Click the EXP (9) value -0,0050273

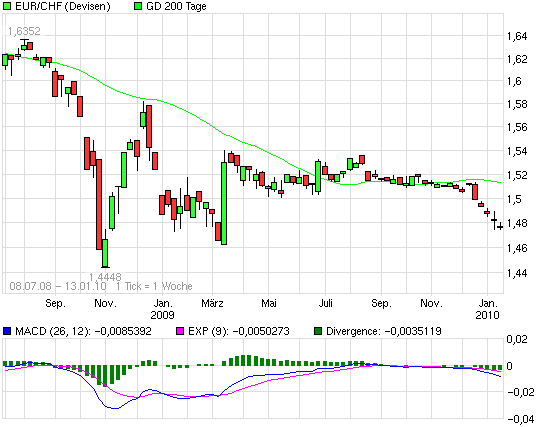tap(261, 331)
